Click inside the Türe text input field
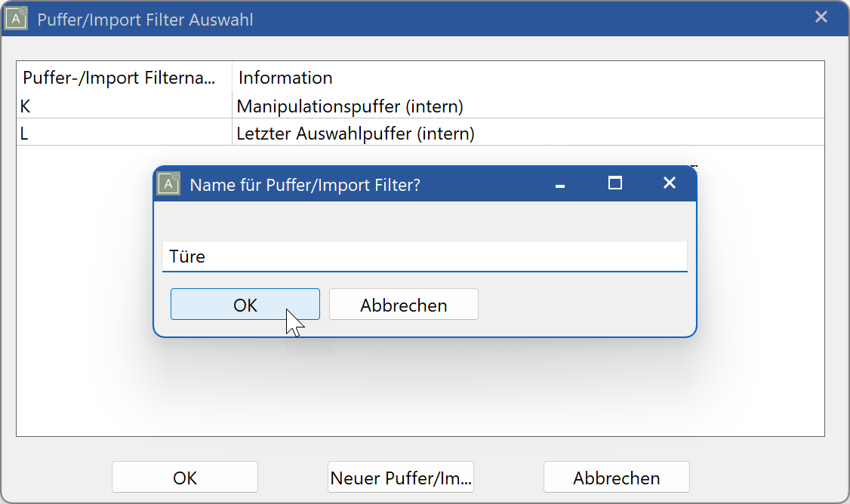 pyautogui.click(x=424, y=256)
